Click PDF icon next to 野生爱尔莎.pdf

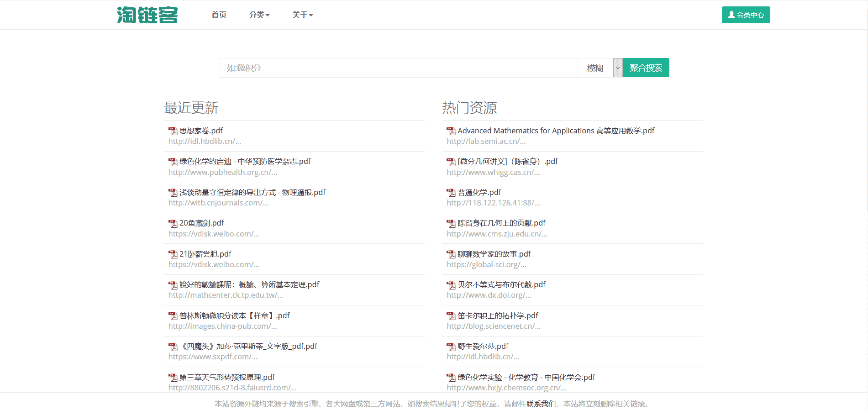point(451,347)
